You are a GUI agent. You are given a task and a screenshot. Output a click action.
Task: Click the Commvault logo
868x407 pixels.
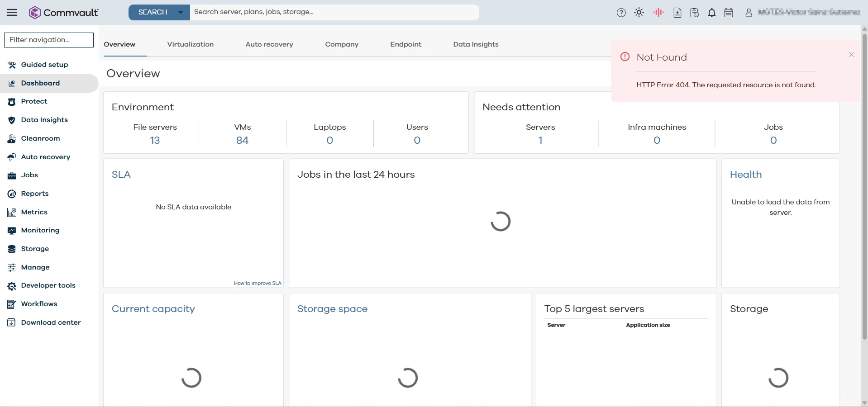64,12
